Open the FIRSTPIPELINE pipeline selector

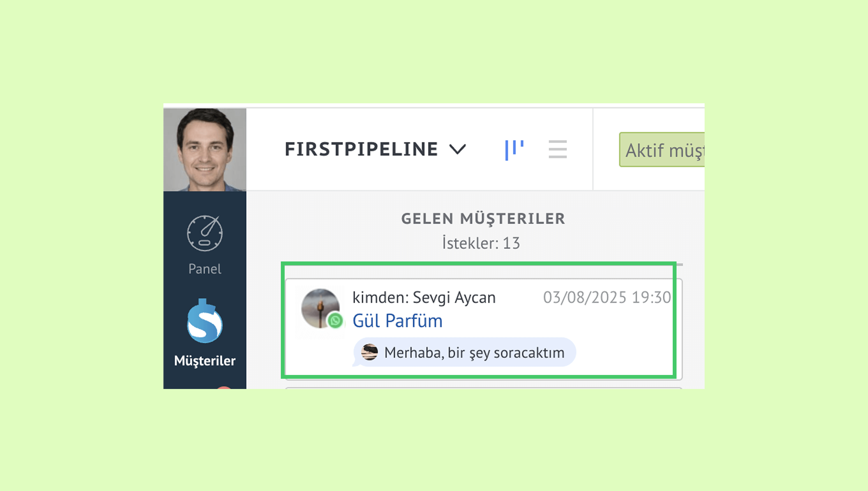point(375,149)
